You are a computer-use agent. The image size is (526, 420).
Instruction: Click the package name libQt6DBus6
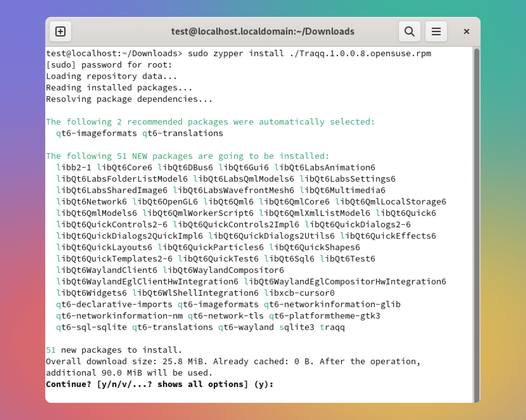[185, 168]
